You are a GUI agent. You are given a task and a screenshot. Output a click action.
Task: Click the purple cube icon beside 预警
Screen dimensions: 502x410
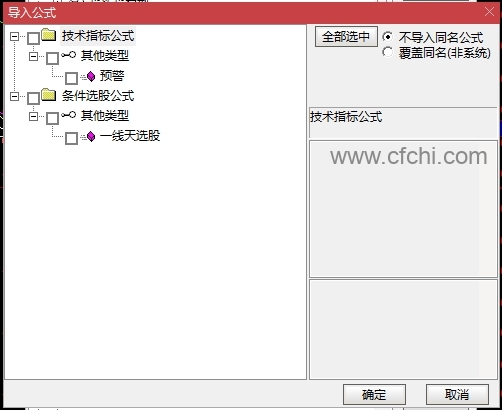(x=91, y=76)
